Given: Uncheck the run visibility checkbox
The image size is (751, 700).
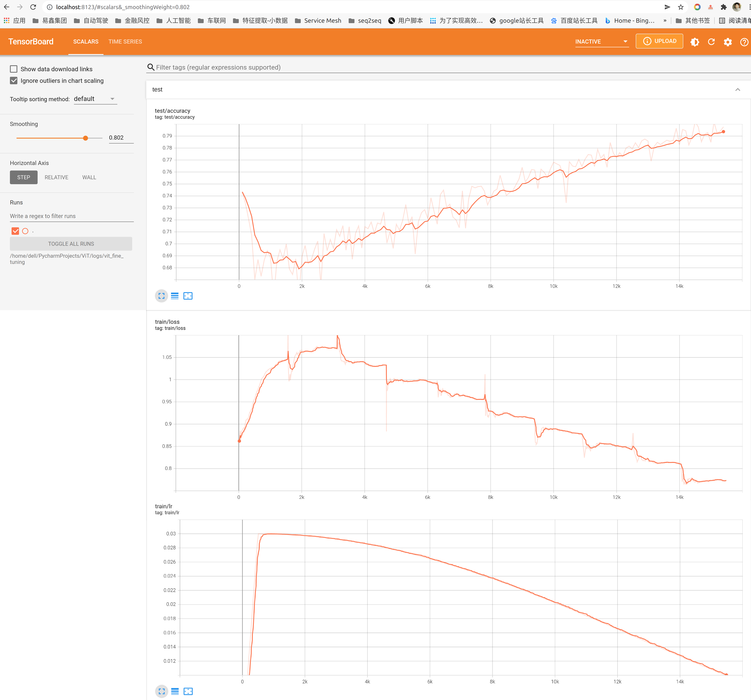Looking at the screenshot, I should (15, 231).
